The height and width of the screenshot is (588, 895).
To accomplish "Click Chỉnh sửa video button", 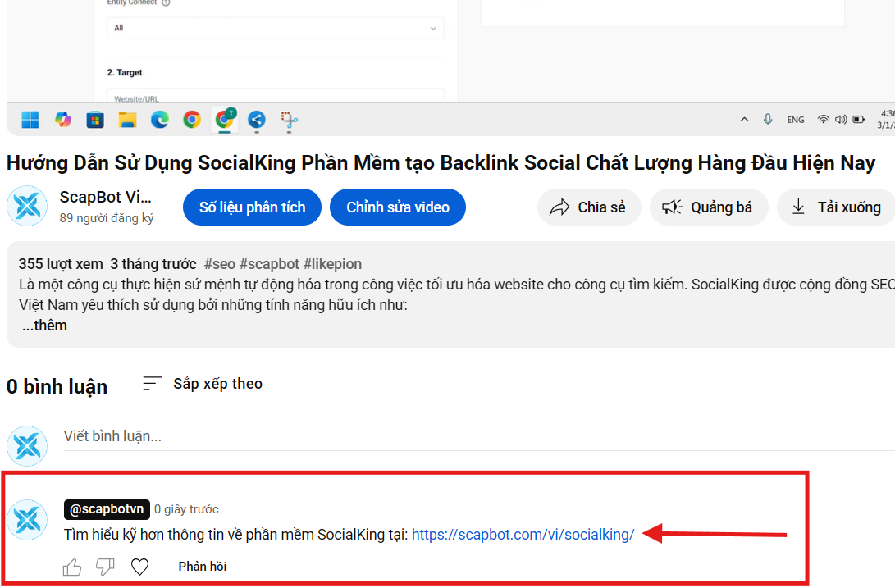I will tap(398, 207).
